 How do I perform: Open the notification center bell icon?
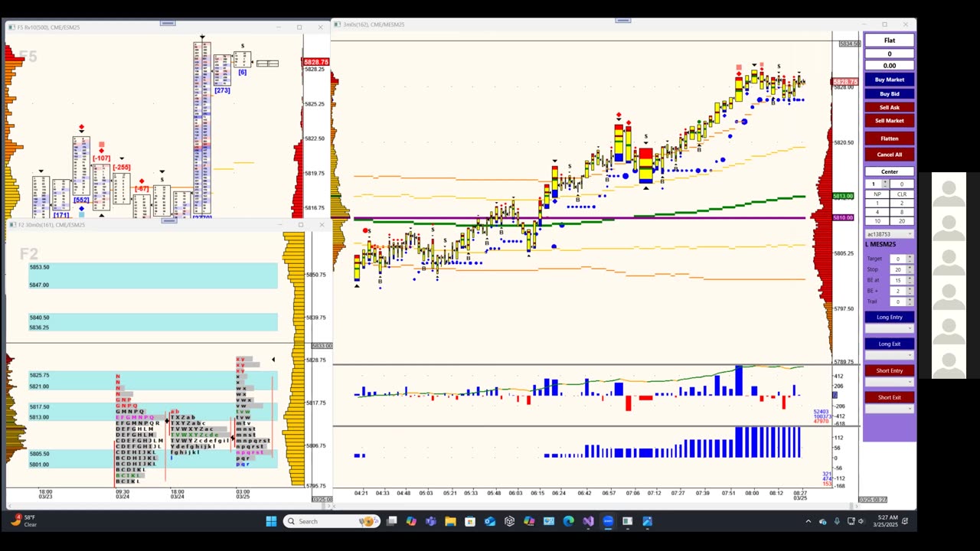[x=905, y=521]
